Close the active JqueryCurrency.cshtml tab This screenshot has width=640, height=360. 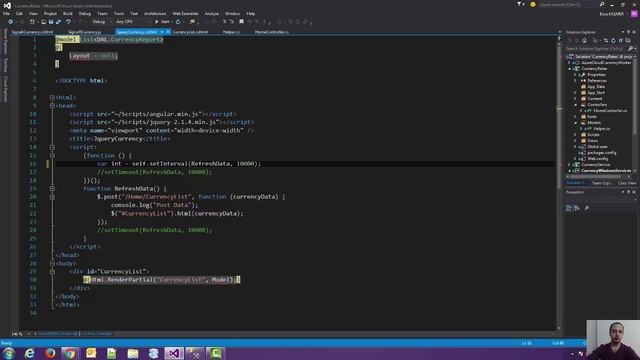(168, 32)
